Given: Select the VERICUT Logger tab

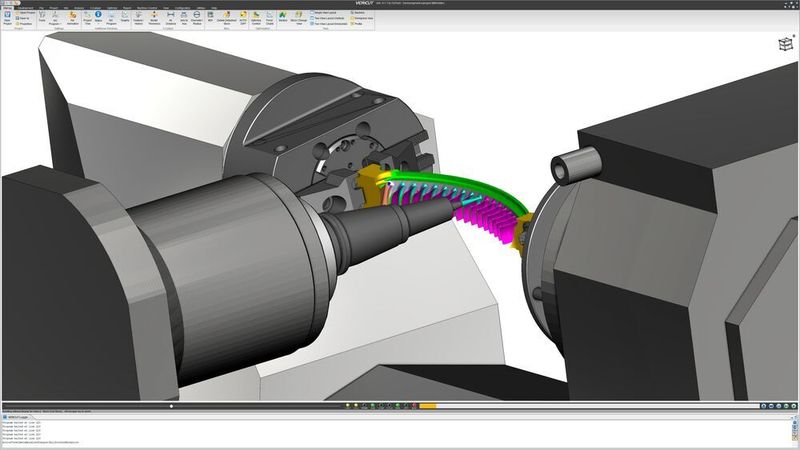Looking at the screenshot, I should click(16, 417).
